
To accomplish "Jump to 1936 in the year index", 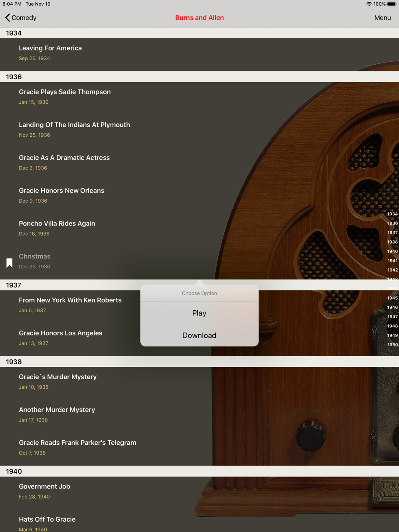I will [392, 223].
